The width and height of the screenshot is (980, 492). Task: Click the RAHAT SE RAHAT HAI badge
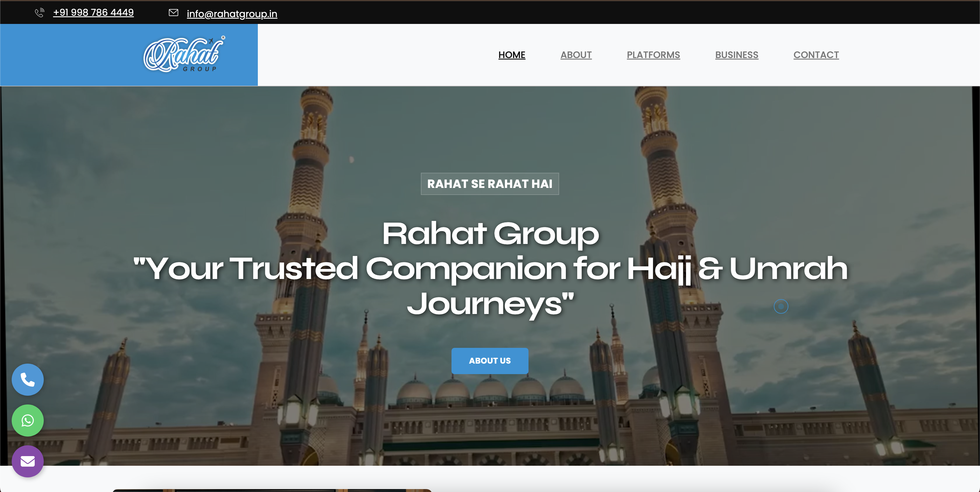[x=490, y=184]
